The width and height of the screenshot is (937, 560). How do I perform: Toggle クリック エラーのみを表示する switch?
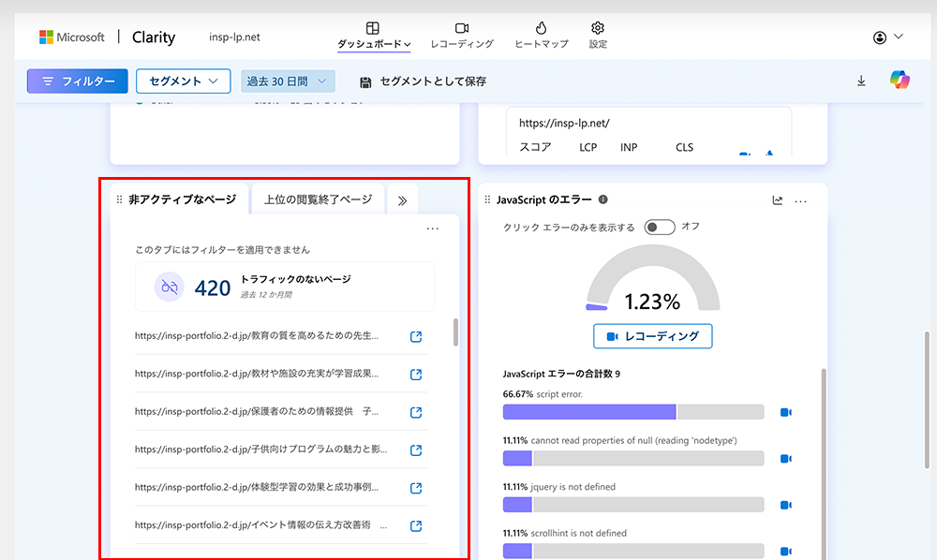(x=660, y=227)
